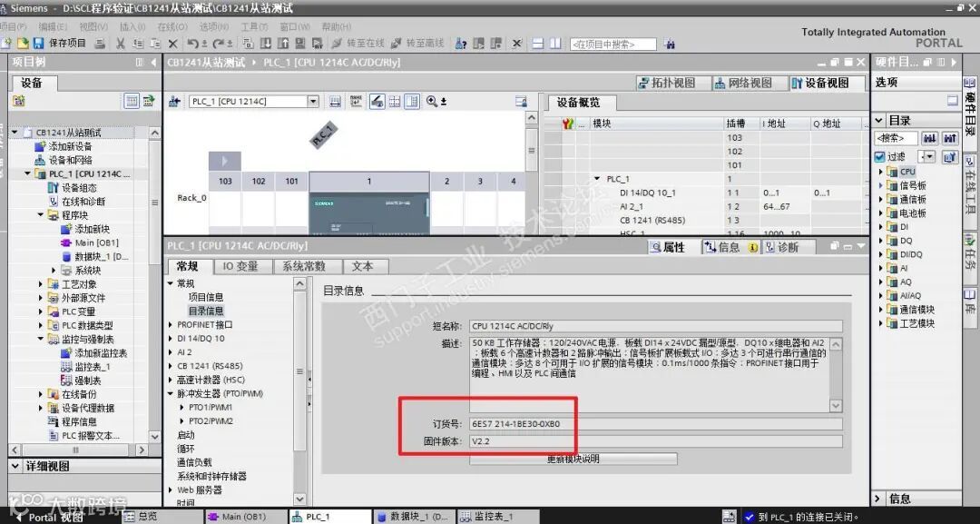Open the 编辑(E) menu

pos(53,26)
